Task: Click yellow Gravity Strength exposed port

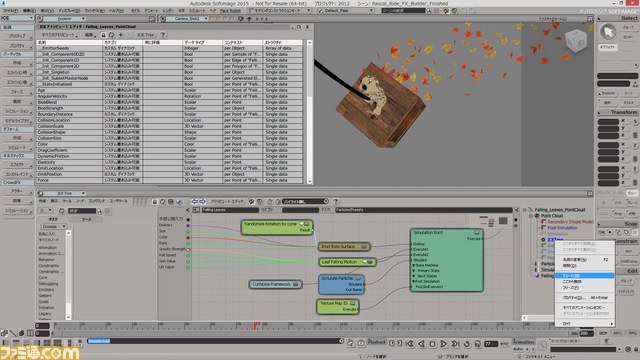Action: pos(188,249)
